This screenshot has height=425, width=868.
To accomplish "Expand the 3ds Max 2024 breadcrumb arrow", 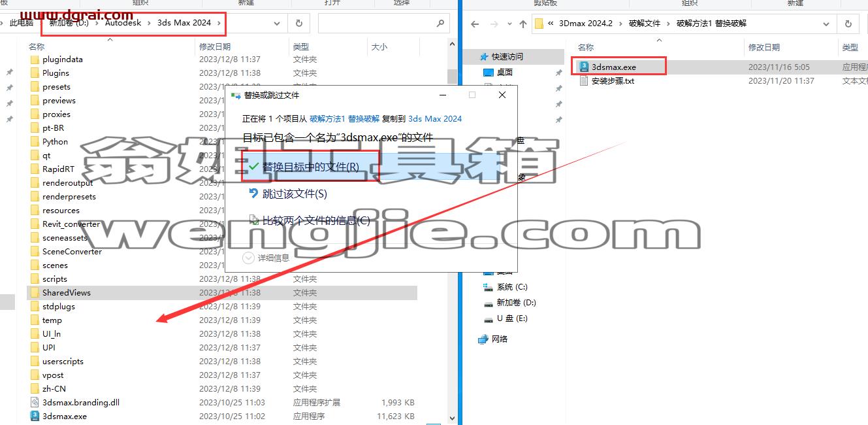I will [219, 23].
